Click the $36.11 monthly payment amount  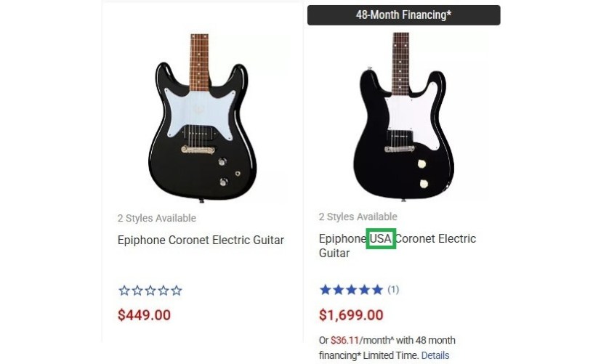point(345,340)
